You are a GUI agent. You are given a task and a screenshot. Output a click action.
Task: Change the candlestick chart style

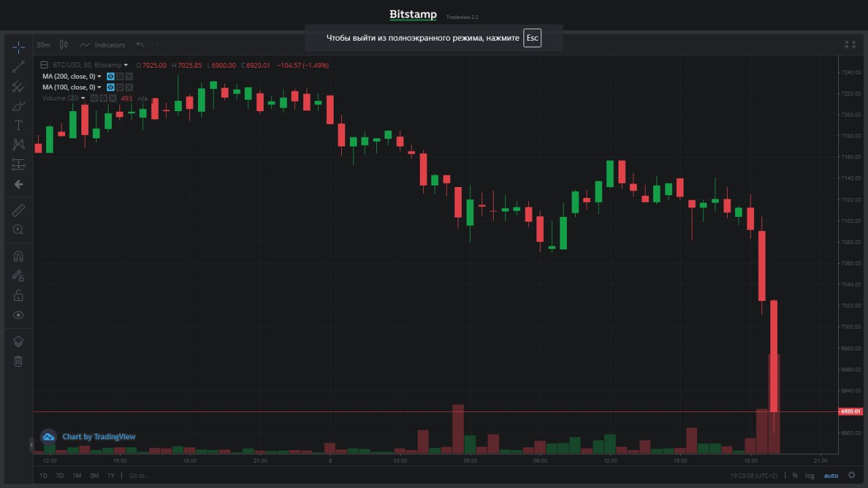pyautogui.click(x=64, y=45)
